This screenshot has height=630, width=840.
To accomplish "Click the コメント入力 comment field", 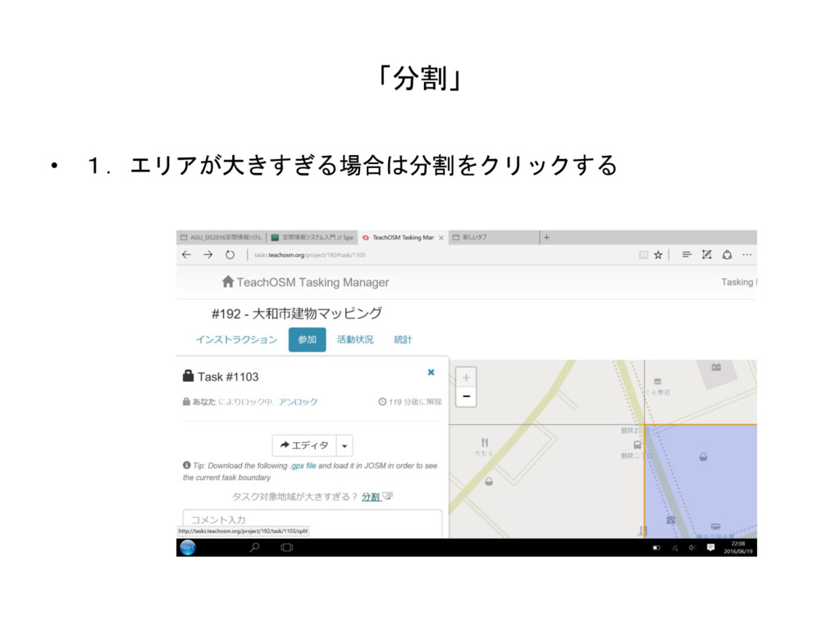I will (313, 523).
